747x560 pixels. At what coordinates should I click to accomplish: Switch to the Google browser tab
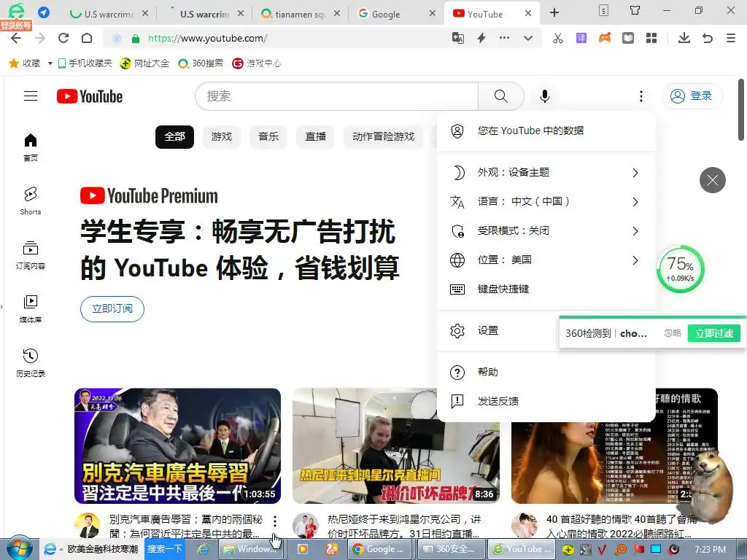tap(396, 14)
